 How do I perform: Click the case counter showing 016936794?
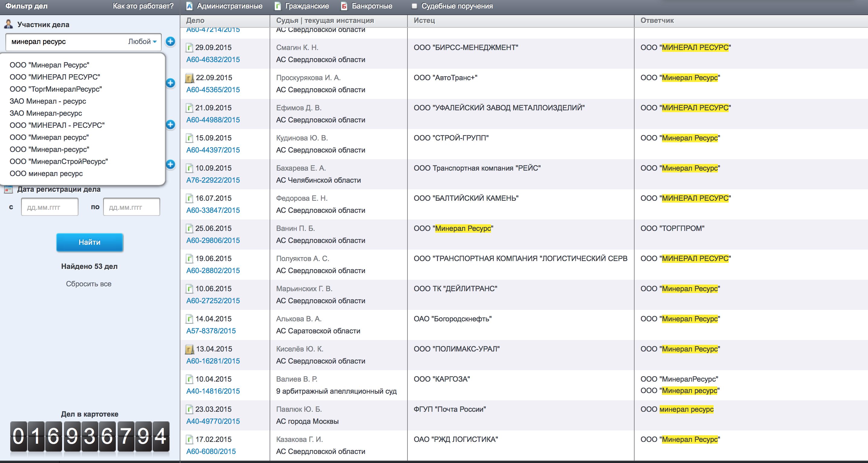coord(90,436)
